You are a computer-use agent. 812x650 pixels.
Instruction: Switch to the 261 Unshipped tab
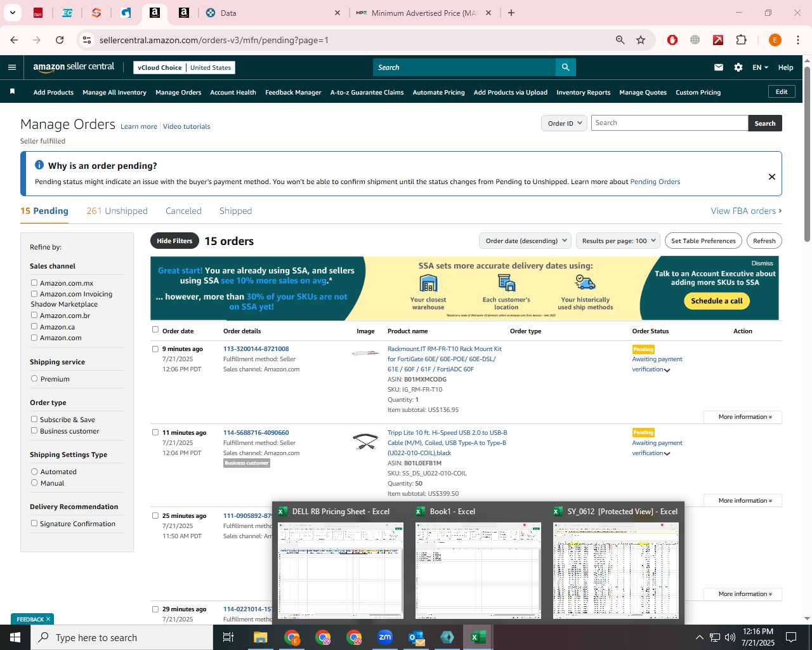[117, 211]
